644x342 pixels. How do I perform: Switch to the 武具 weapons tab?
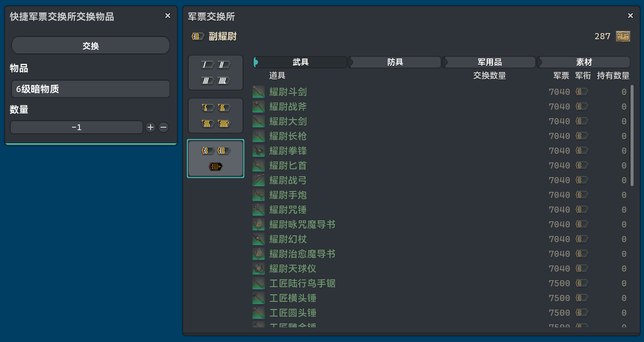(x=300, y=62)
